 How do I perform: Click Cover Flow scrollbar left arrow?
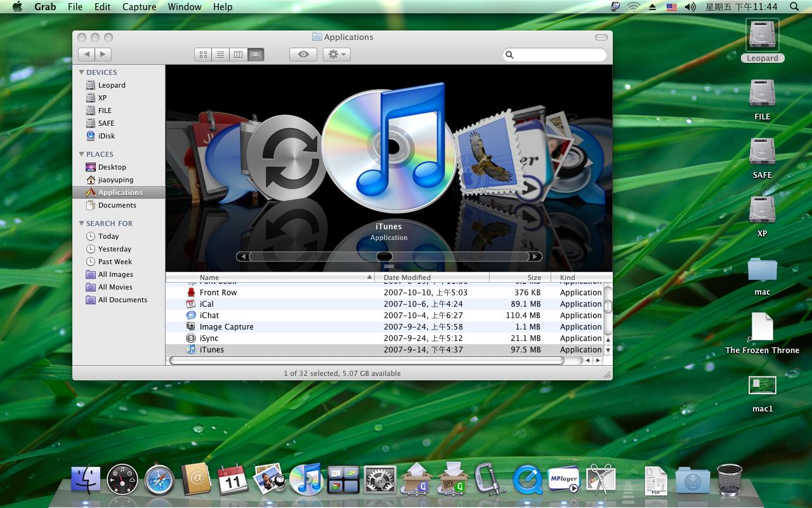[x=243, y=257]
